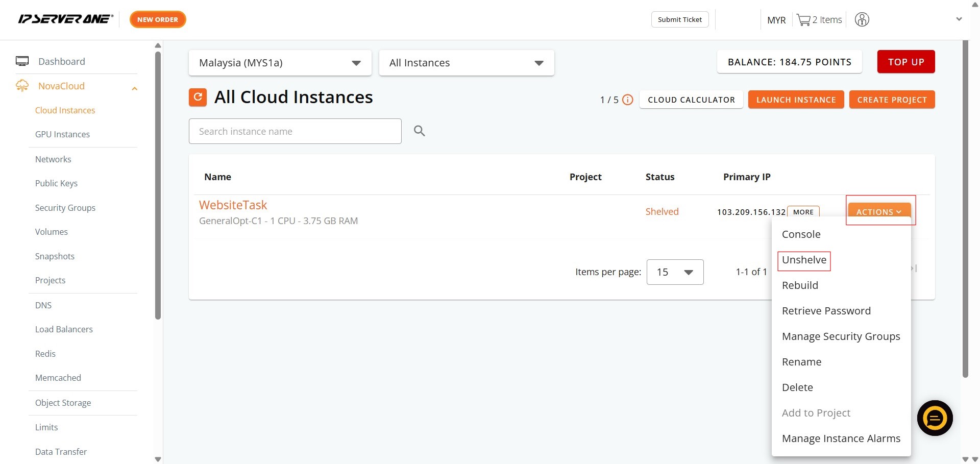The height and width of the screenshot is (464, 980).
Task: Open Redis in sidebar
Action: coord(45,354)
